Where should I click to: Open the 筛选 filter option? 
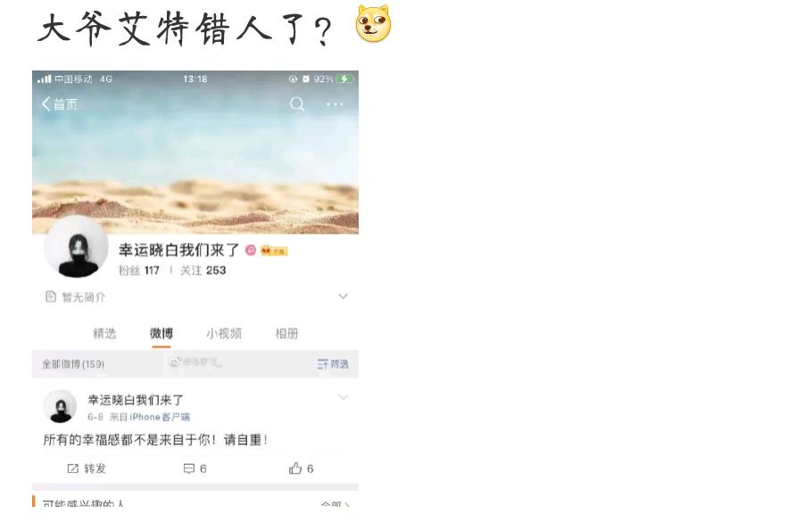(333, 364)
